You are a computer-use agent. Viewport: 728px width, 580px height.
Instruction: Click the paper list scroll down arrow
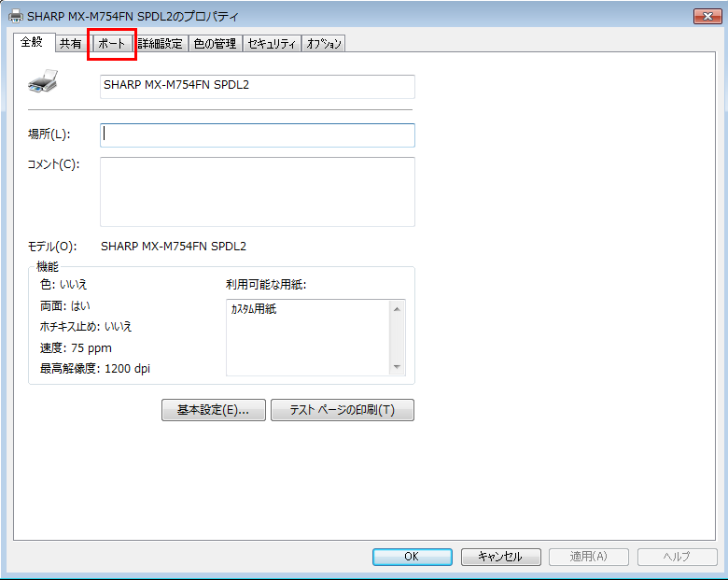pos(398,367)
